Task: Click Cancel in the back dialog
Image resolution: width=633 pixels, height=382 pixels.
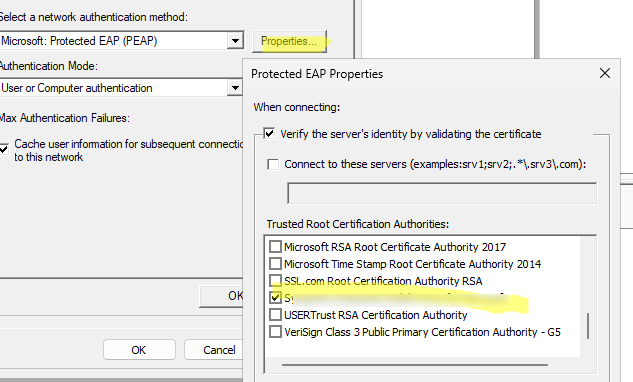Action: point(214,350)
